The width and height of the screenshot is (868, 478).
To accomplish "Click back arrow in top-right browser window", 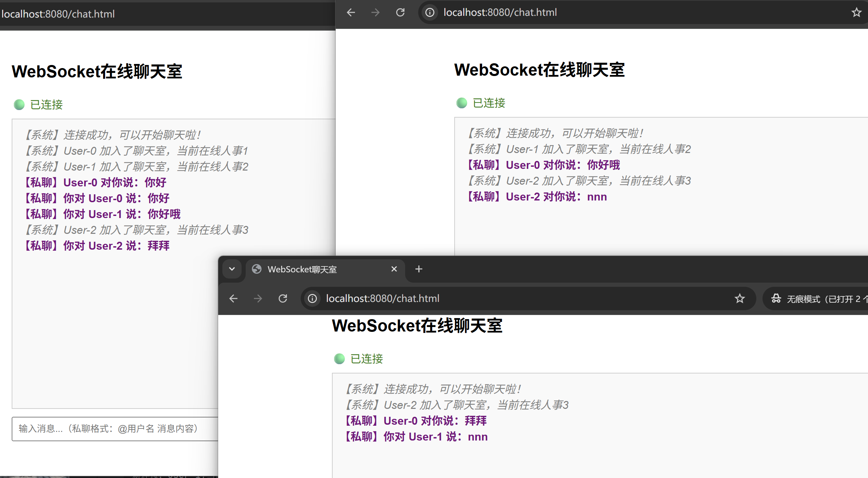I will 351,13.
